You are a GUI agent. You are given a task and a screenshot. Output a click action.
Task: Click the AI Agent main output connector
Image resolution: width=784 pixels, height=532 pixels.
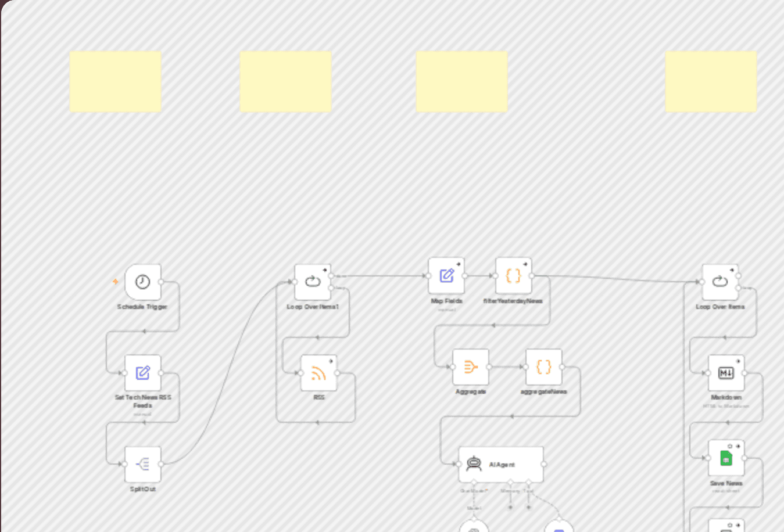[544, 464]
